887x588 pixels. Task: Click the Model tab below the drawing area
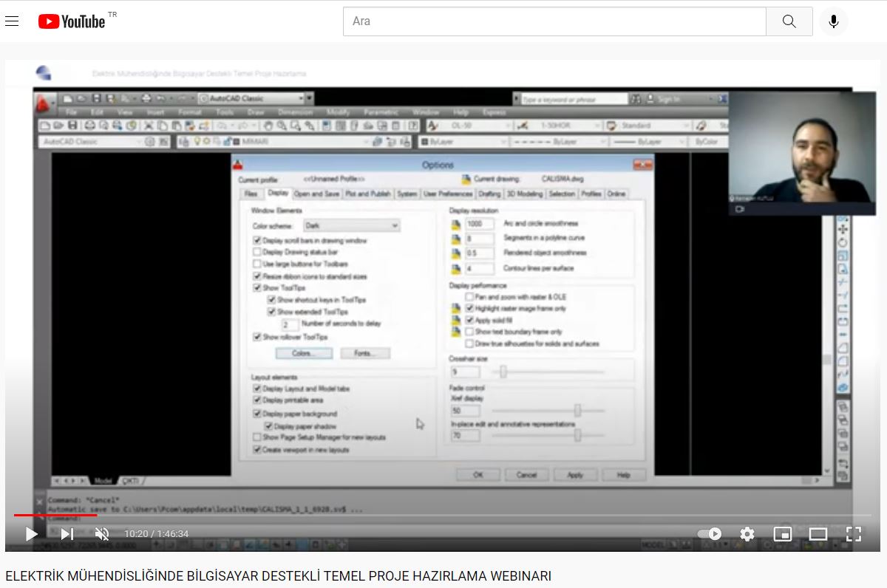click(x=103, y=481)
